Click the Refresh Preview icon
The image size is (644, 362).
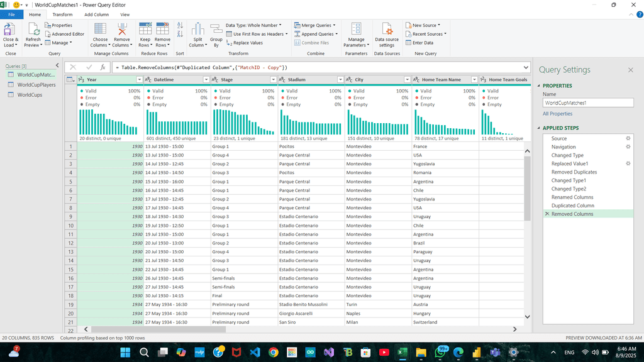point(33,30)
